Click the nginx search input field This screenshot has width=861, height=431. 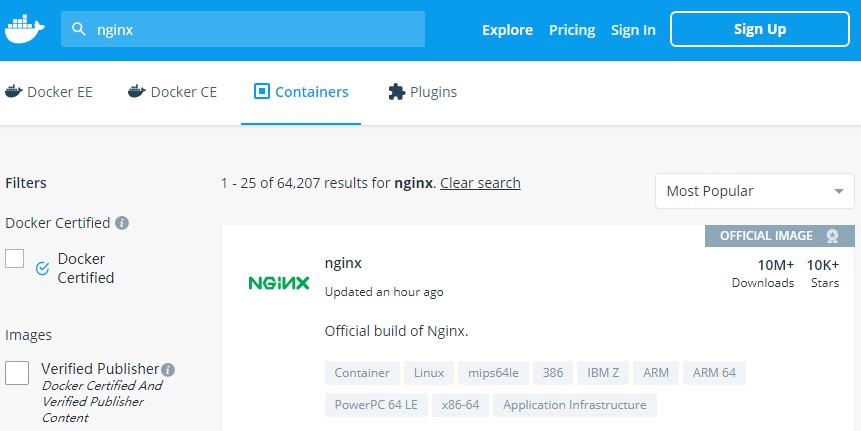click(x=250, y=30)
